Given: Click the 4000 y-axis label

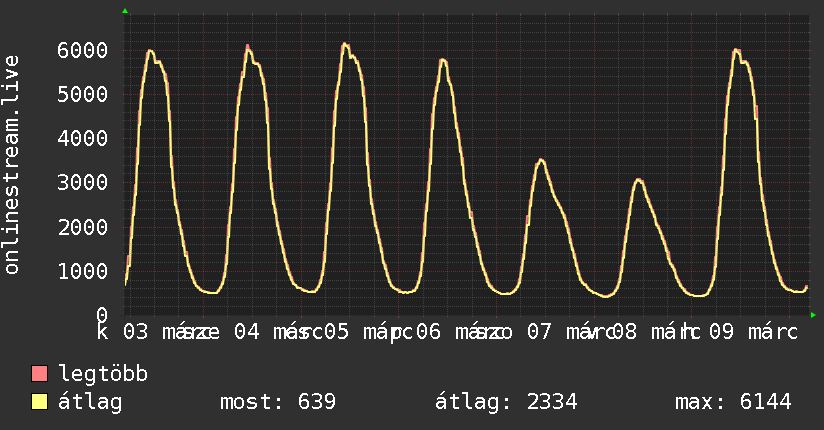Looking at the screenshot, I should (83, 139).
